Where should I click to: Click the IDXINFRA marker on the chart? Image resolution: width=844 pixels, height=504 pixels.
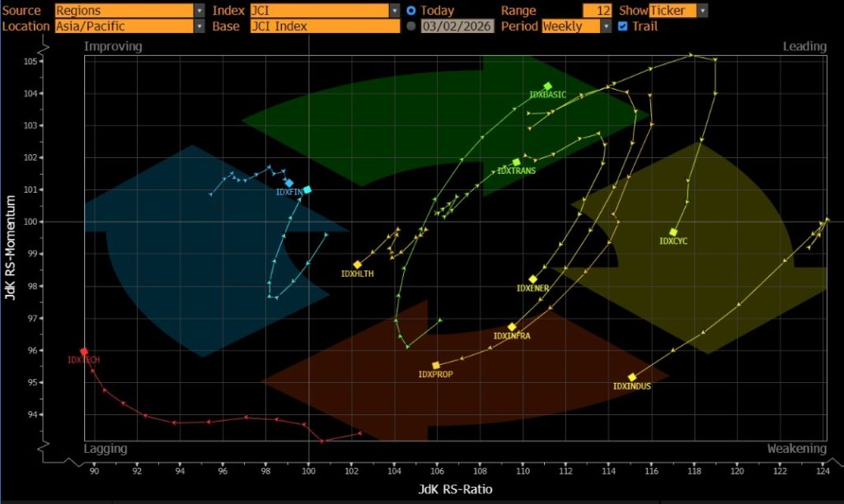click(x=512, y=327)
